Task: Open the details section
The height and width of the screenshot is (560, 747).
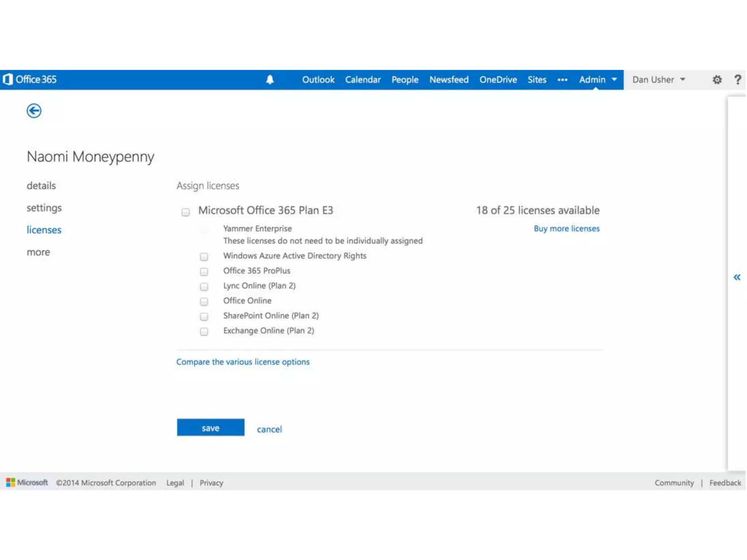Action: point(41,186)
